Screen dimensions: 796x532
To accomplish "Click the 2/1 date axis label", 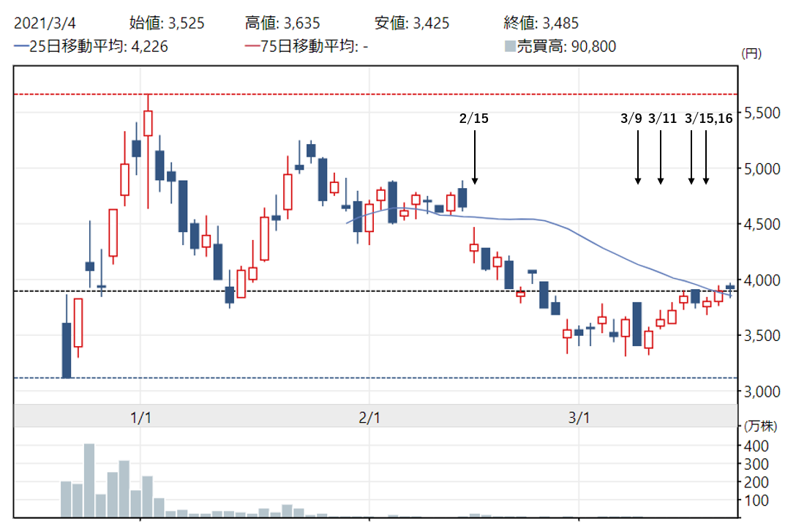I will click(369, 418).
